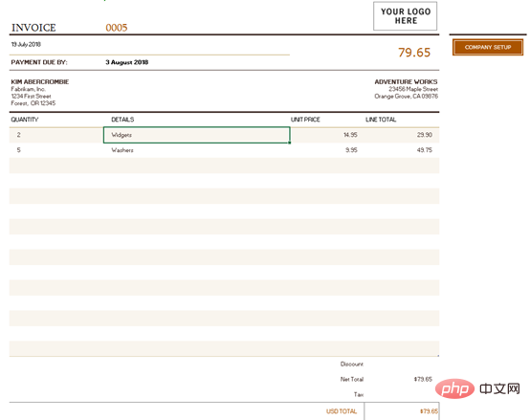Screen dimensions: 530x420
Task: Click the unit price 9.95 cell
Action: 326,150
